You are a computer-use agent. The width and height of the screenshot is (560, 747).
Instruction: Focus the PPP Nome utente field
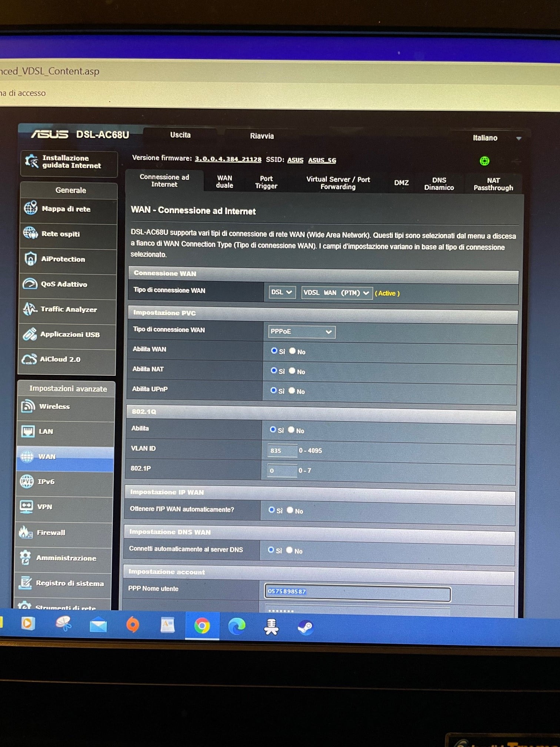tap(357, 592)
